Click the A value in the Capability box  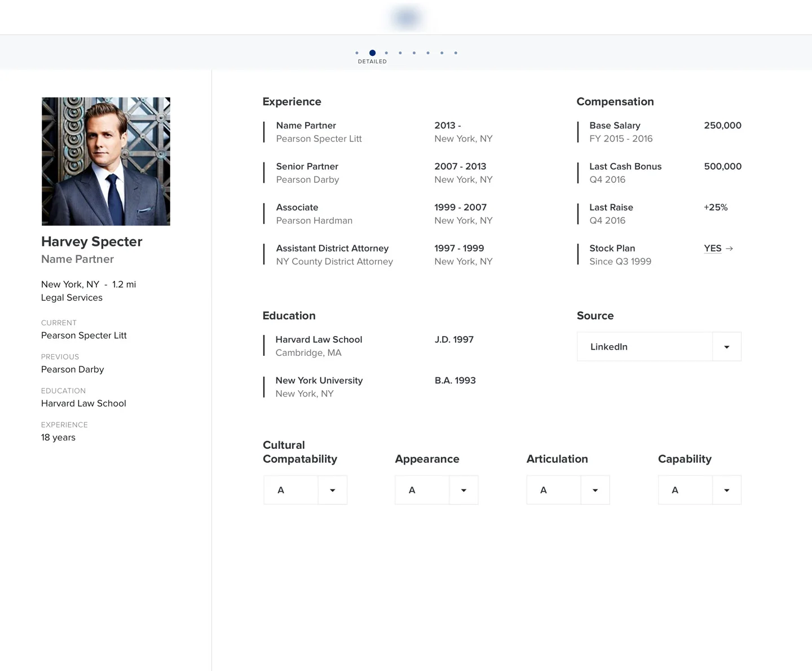click(675, 490)
